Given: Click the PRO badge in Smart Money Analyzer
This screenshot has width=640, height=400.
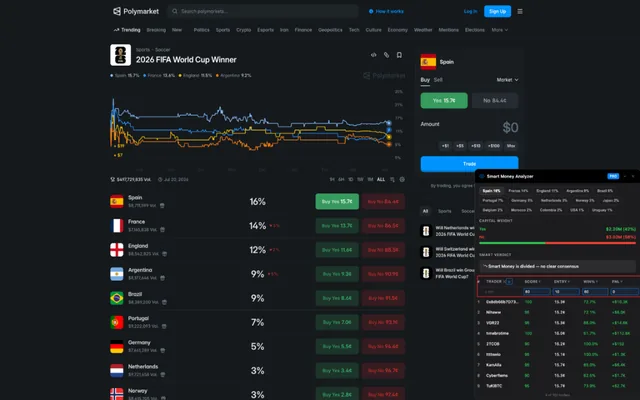Looking at the screenshot, I should click(613, 176).
